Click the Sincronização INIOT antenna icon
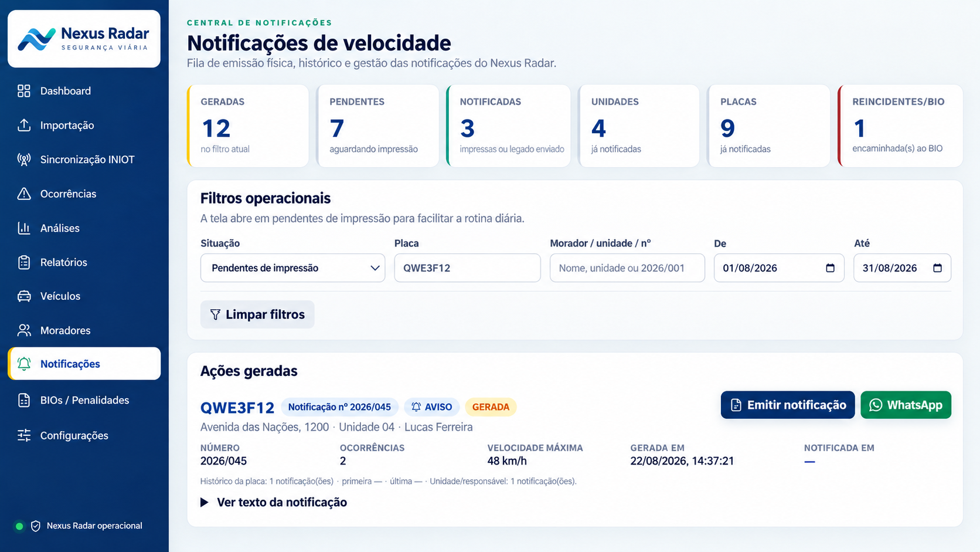 [x=24, y=160]
